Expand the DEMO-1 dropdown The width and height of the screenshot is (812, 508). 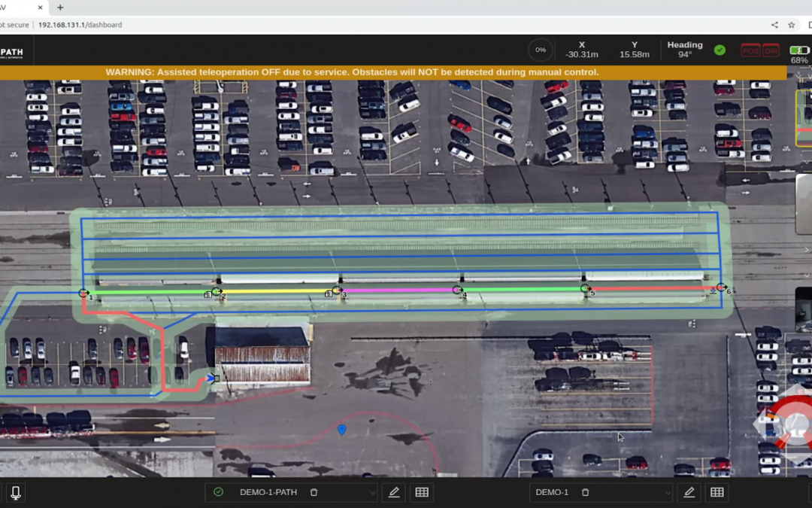click(667, 493)
